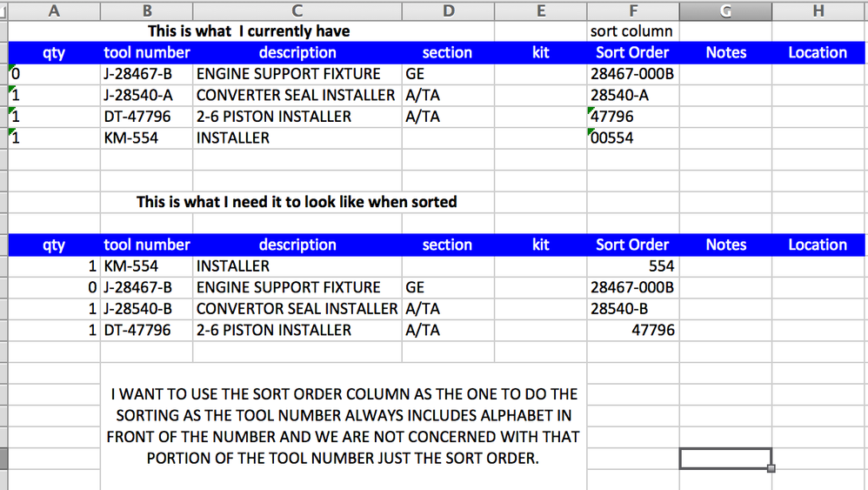The width and height of the screenshot is (868, 490).
Task: Select the 'sort column' label cell
Action: point(632,31)
